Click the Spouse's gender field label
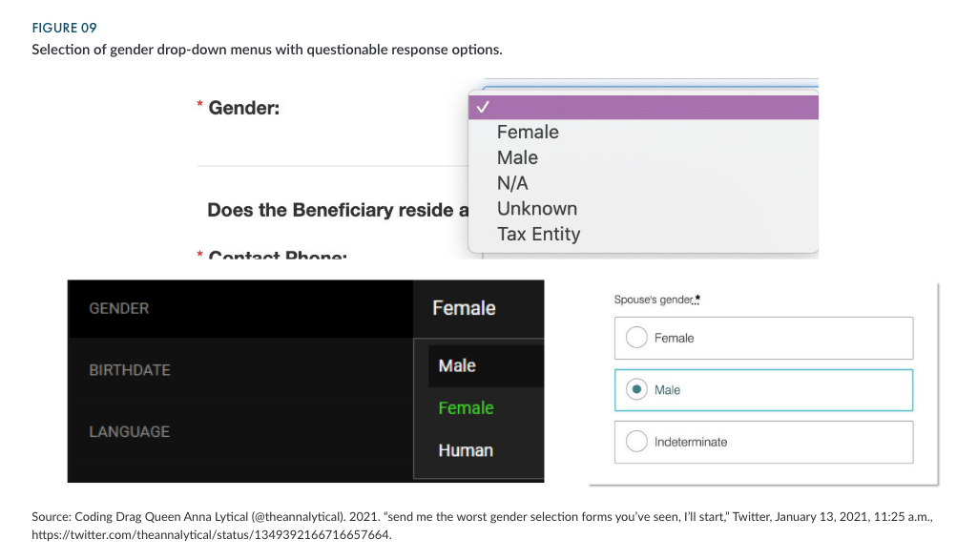 656,300
